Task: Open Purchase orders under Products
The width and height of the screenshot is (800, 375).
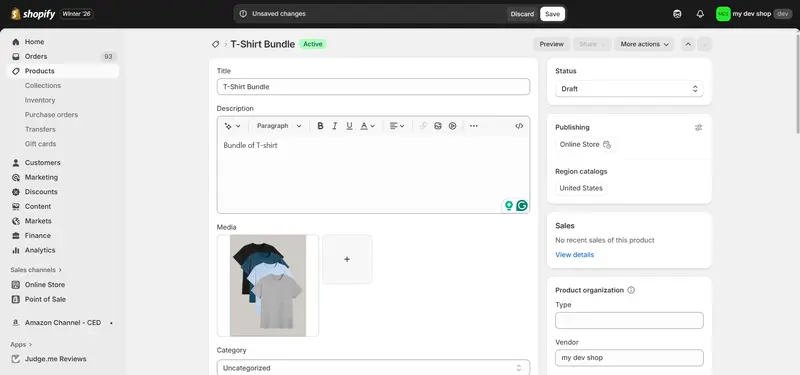Action: [x=52, y=115]
